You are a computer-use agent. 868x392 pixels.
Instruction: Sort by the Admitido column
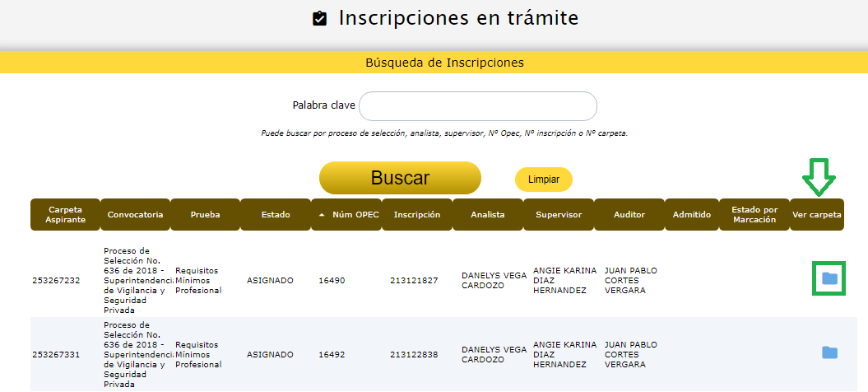point(691,215)
